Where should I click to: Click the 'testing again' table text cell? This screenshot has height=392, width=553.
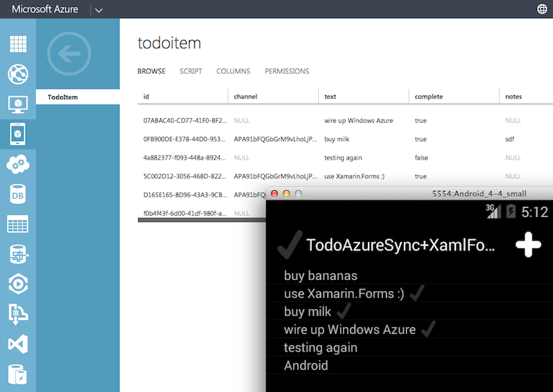click(343, 158)
